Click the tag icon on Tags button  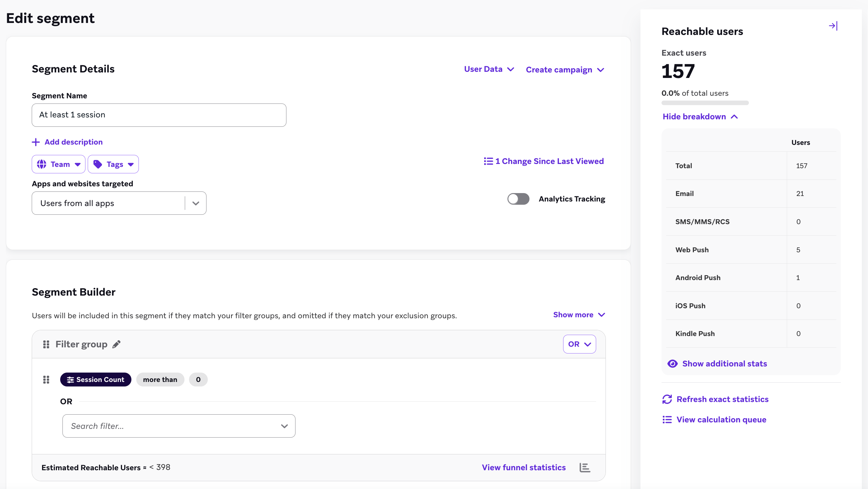[x=98, y=164]
